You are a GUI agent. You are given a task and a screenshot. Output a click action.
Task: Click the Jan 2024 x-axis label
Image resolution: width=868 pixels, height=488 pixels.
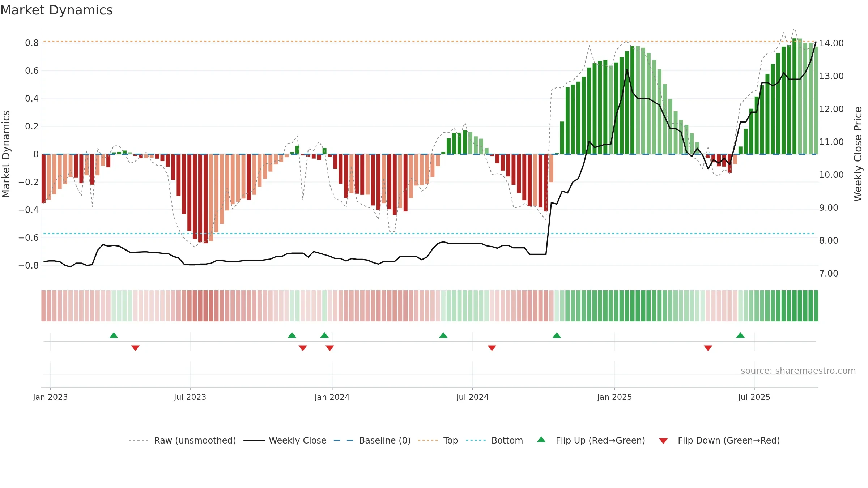coord(332,397)
